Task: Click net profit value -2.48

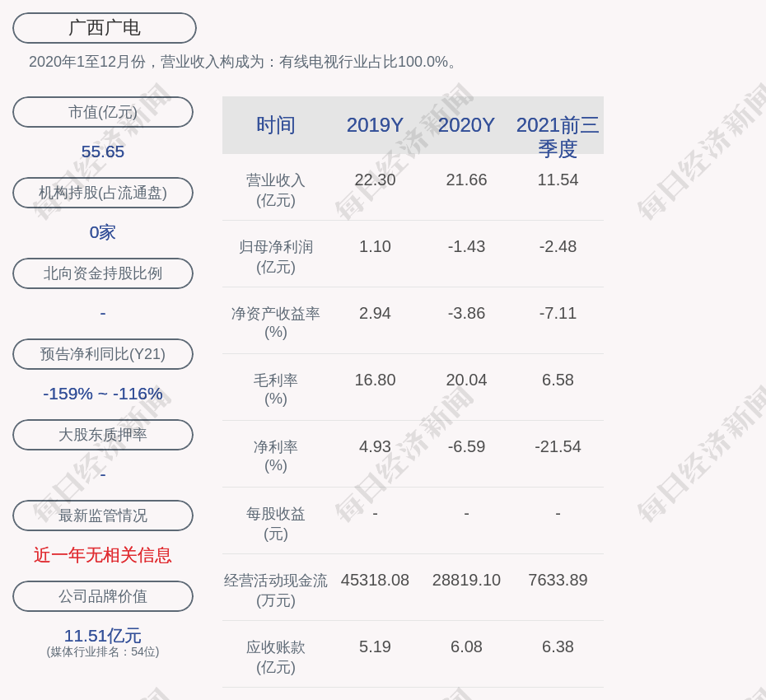Action: [558, 247]
